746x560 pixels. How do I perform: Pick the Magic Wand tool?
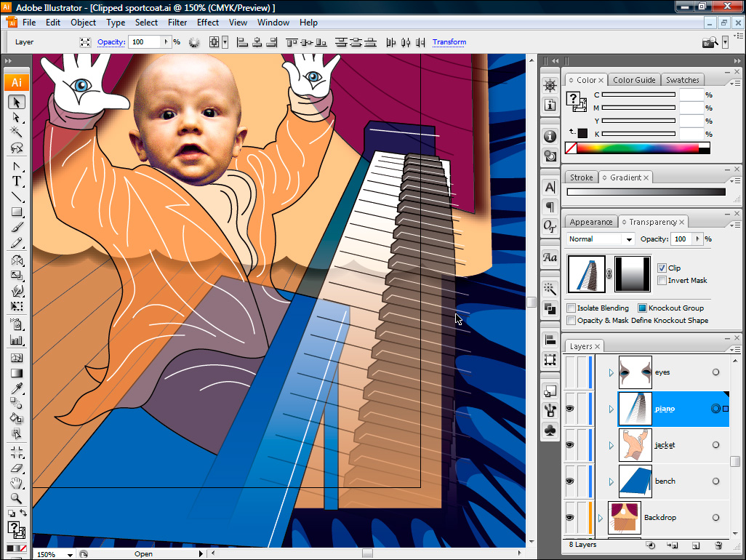coord(16,132)
